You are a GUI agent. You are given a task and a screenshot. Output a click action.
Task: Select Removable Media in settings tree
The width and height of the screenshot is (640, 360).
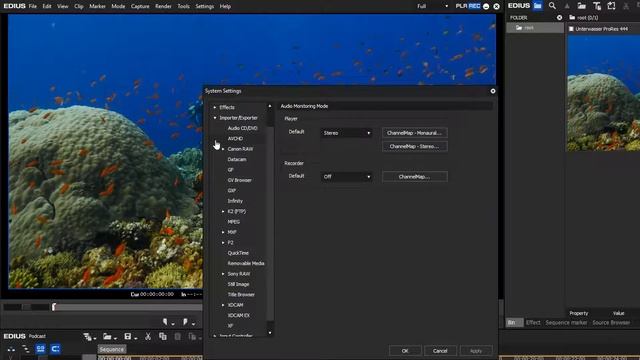[x=246, y=263]
